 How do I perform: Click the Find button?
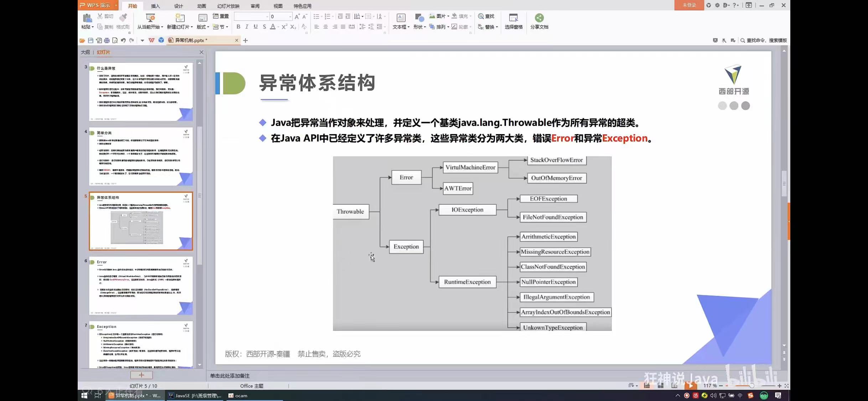tap(486, 16)
